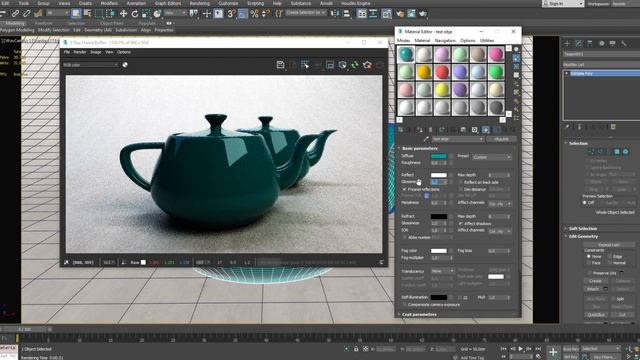Open the Utilities menu in Material Editor

click(487, 40)
